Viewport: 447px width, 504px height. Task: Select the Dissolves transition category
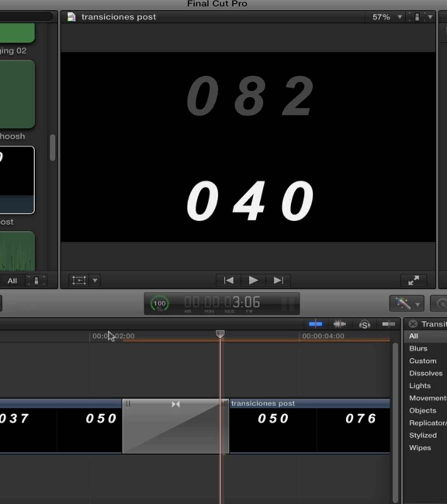(426, 373)
